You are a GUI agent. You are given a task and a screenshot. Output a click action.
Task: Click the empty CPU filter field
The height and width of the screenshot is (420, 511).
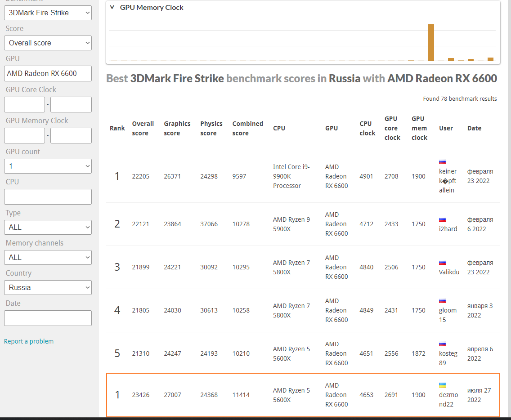coord(48,197)
